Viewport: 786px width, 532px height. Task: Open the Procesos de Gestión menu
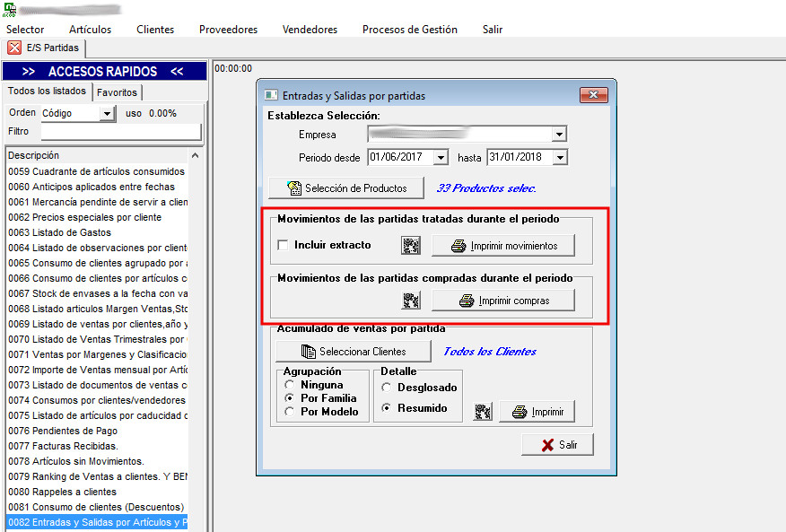pyautogui.click(x=410, y=30)
